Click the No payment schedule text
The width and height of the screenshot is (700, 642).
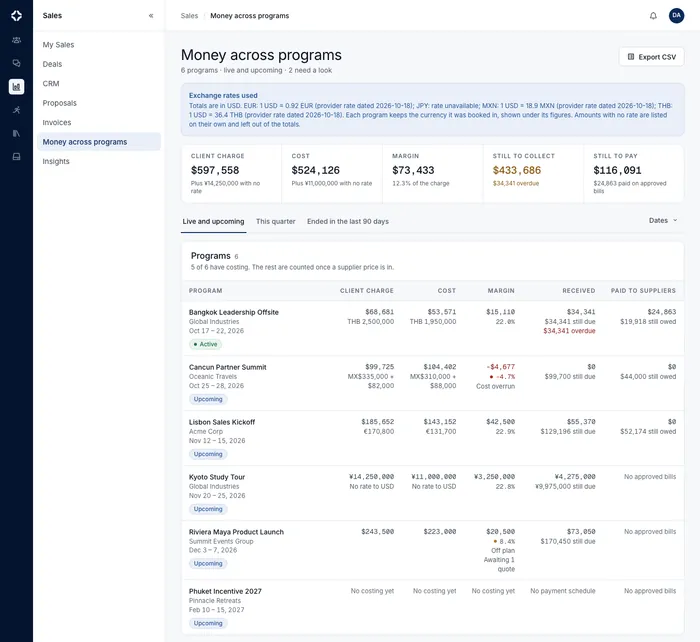click(563, 591)
